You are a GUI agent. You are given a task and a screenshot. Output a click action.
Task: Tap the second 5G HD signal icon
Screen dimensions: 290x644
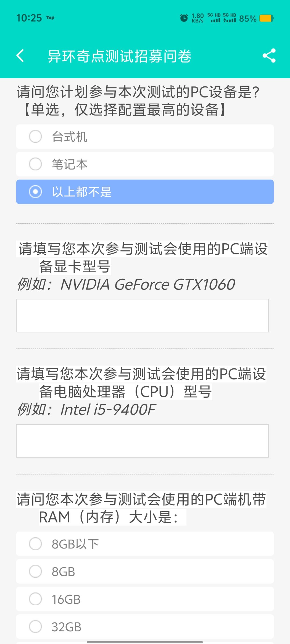(x=230, y=18)
